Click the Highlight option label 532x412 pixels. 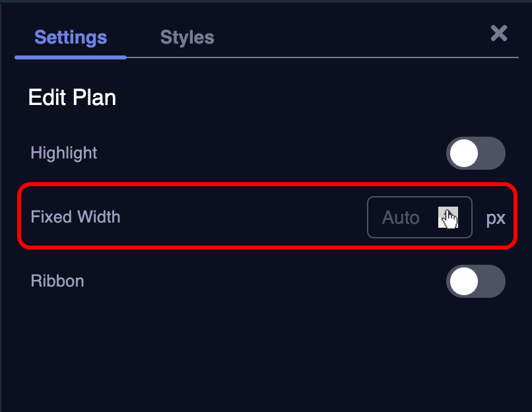(x=64, y=153)
